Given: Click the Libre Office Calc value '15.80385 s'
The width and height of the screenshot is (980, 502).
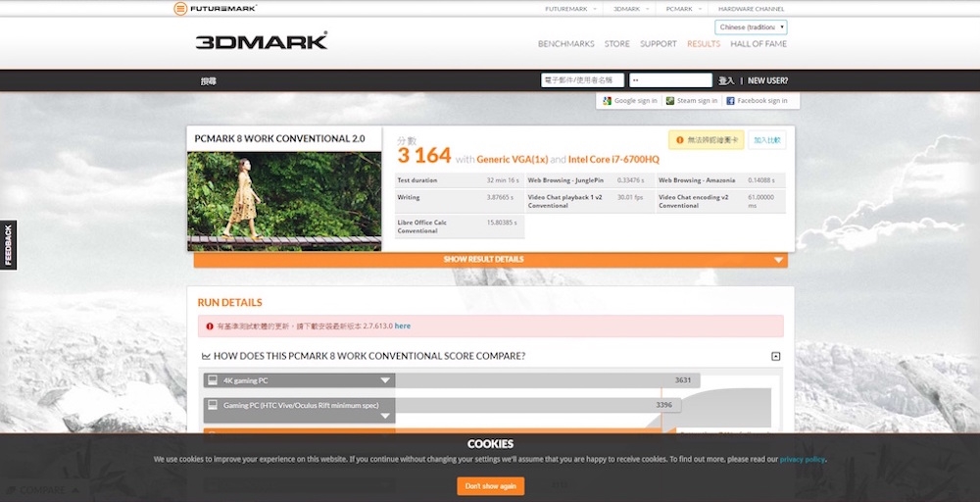Looking at the screenshot, I should pyautogui.click(x=502, y=223).
